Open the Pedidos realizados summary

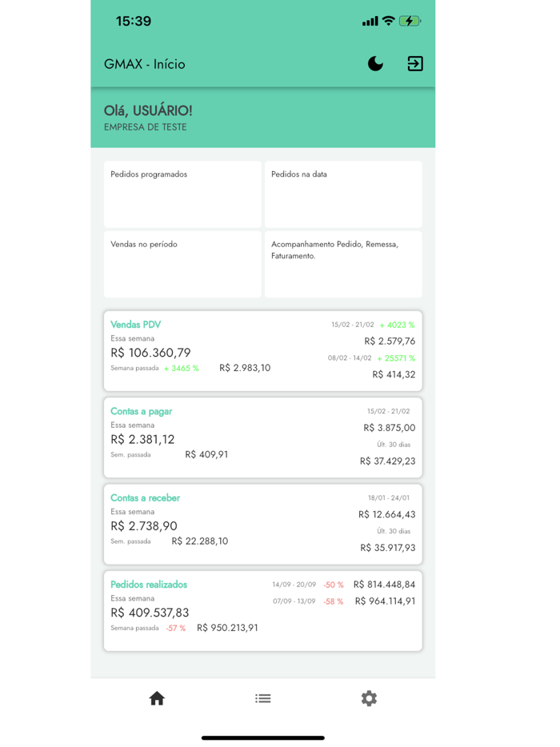coord(262,610)
